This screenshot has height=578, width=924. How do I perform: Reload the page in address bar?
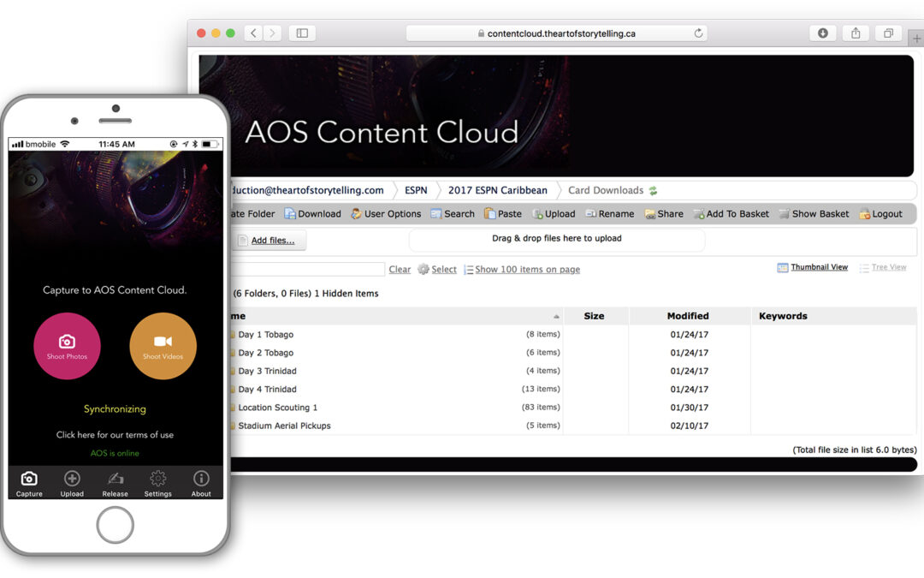(698, 33)
